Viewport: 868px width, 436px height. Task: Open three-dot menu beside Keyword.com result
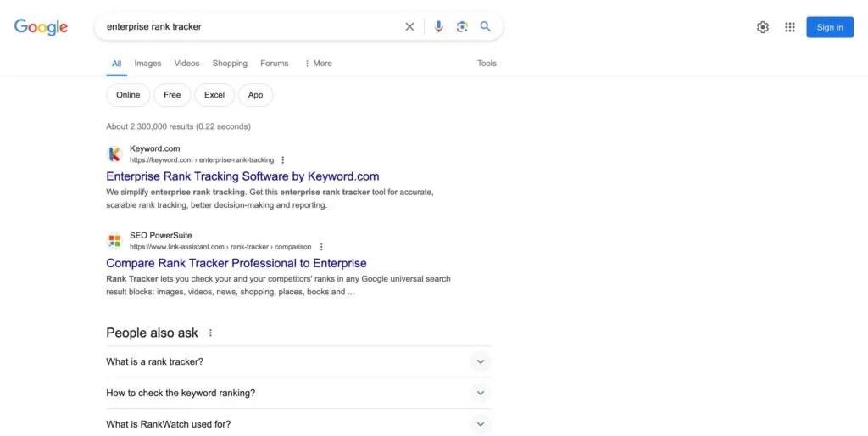coord(283,160)
